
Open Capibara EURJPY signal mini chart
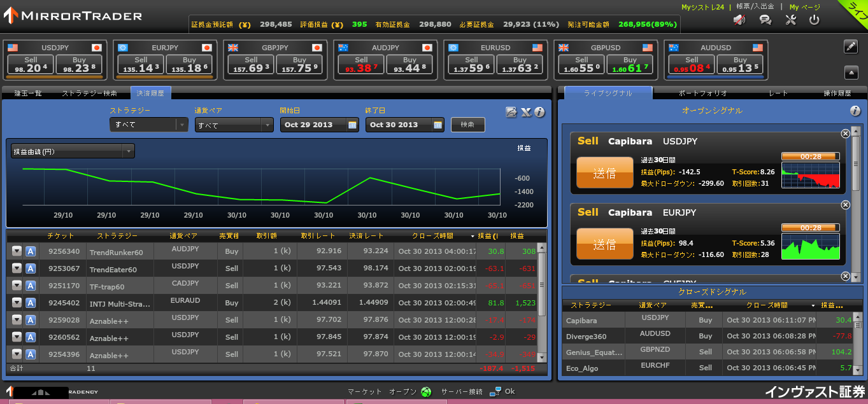pyautogui.click(x=810, y=246)
